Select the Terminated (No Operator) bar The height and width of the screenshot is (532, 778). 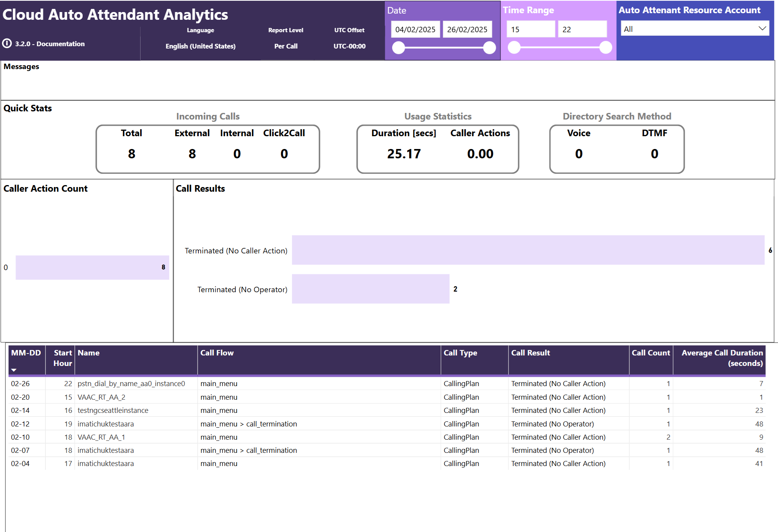[x=370, y=289]
